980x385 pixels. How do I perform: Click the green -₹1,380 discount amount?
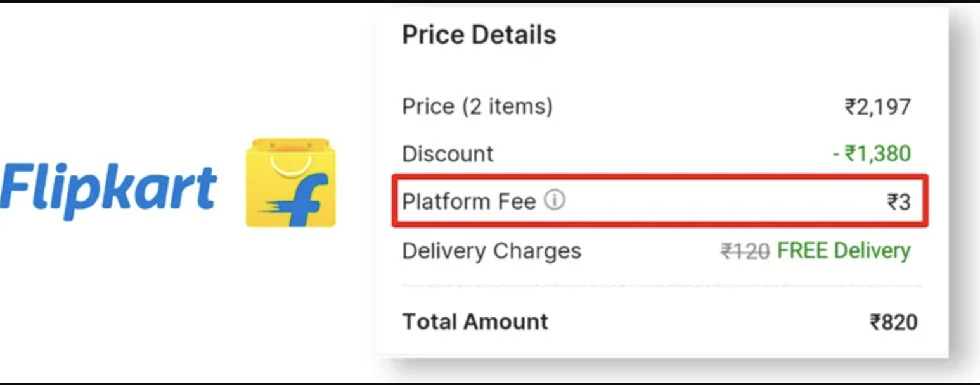tap(871, 154)
